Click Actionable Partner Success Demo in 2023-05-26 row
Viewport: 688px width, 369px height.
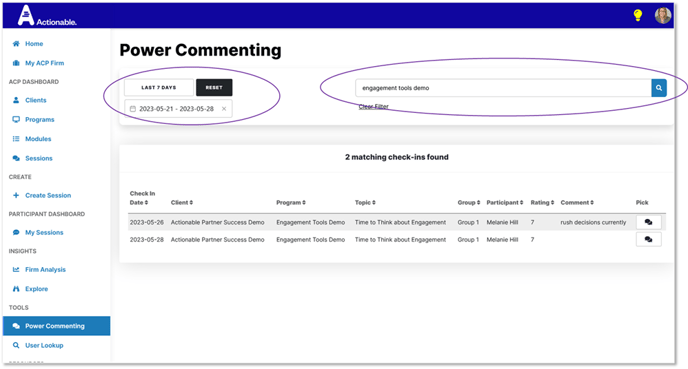point(218,222)
